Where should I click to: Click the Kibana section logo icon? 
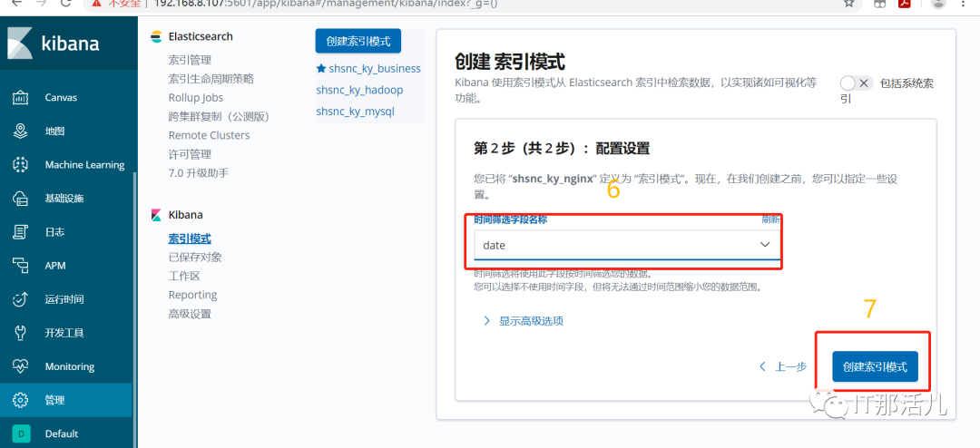156,215
